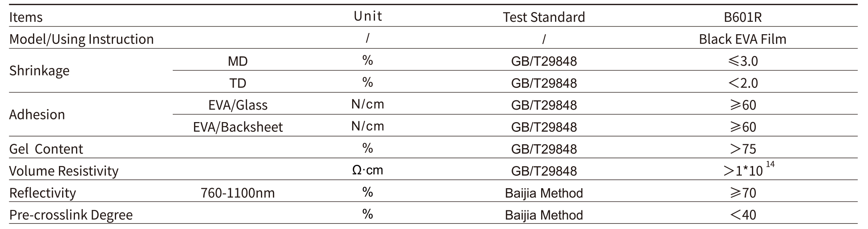This screenshot has height=229, width=868.
Task: Click the Black EVA Film cell
Action: (x=742, y=39)
